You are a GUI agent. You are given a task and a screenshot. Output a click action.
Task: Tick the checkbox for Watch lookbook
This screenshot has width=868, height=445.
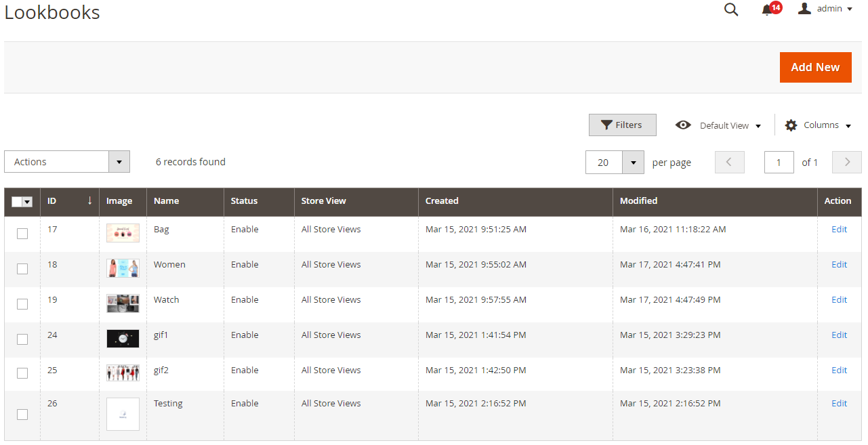(22, 304)
